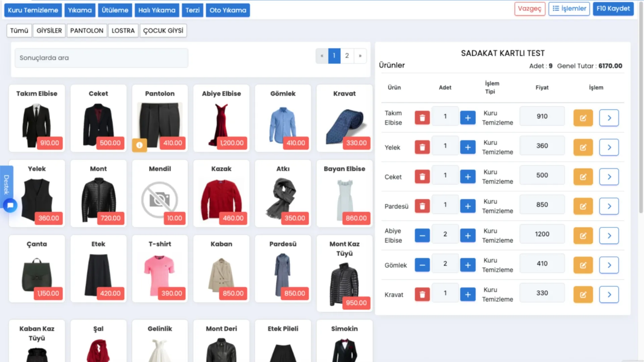Open the İşlemler list menu
The height and width of the screenshot is (362, 644).
(569, 9)
